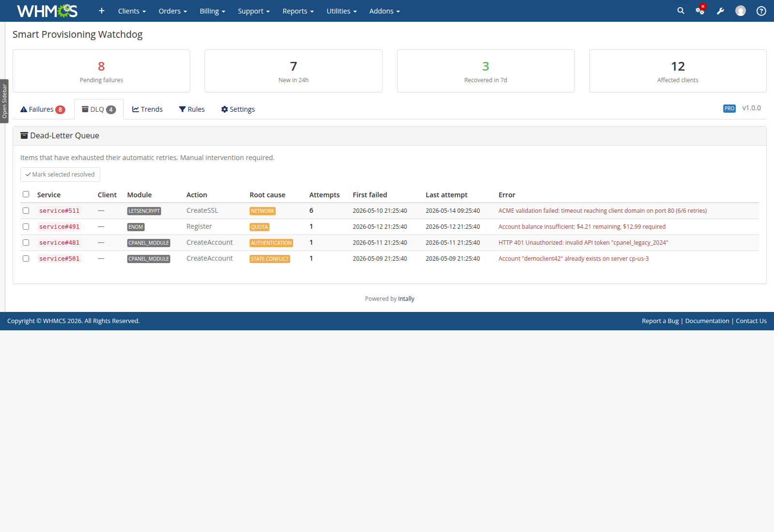This screenshot has width=774, height=532.
Task: Open the Documentation footer link
Action: [x=707, y=321]
